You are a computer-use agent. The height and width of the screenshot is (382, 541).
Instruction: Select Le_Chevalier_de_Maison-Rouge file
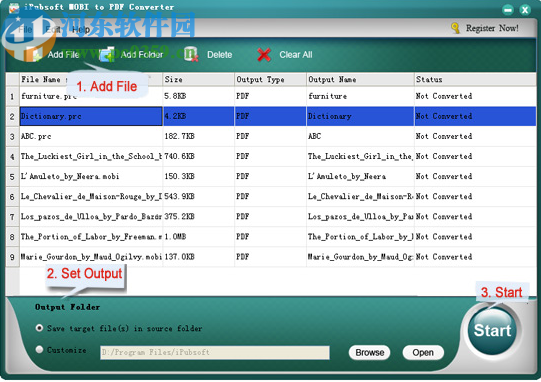[91, 196]
